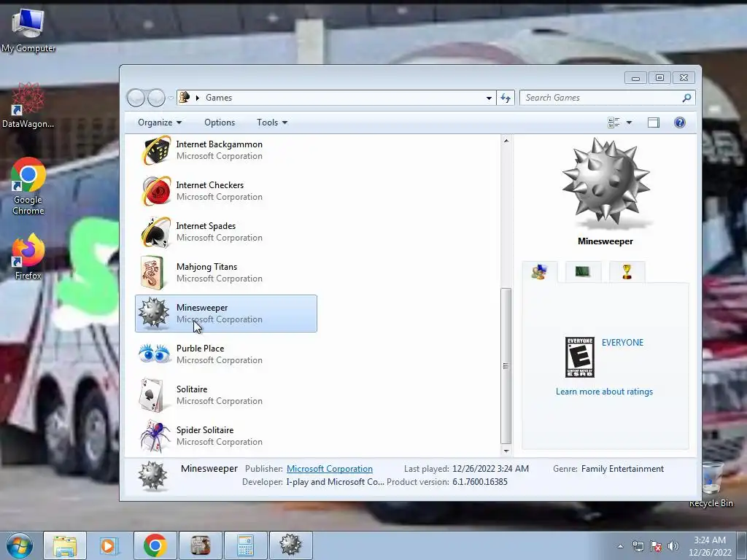Click the Minesweeper icon in details pane
Viewport: 747px width, 560px height.
point(152,475)
